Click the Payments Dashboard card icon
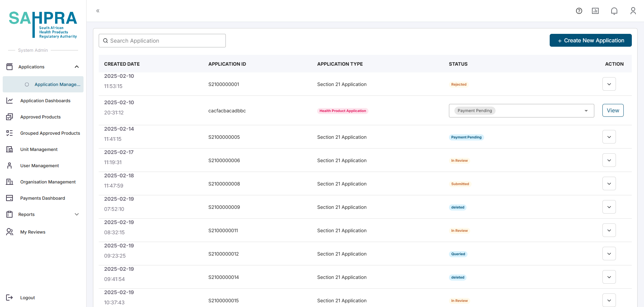Image resolution: width=644 pixels, height=307 pixels. pos(9,198)
